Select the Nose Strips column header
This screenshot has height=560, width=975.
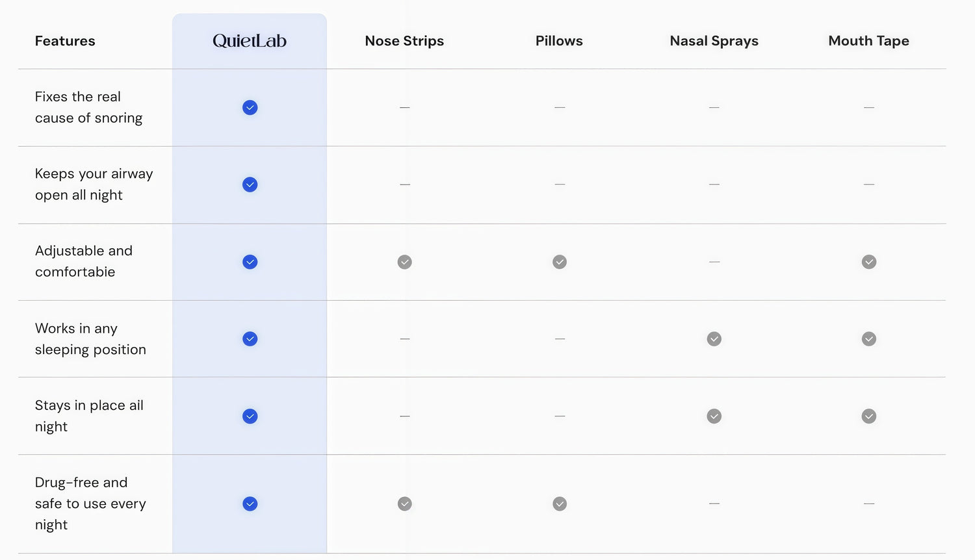tap(404, 41)
